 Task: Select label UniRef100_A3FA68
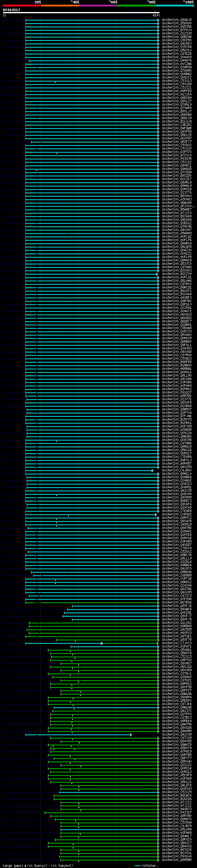[176, 833]
